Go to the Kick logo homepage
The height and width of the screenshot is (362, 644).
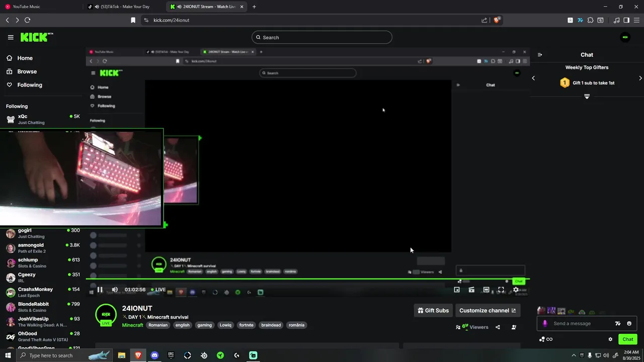click(36, 37)
